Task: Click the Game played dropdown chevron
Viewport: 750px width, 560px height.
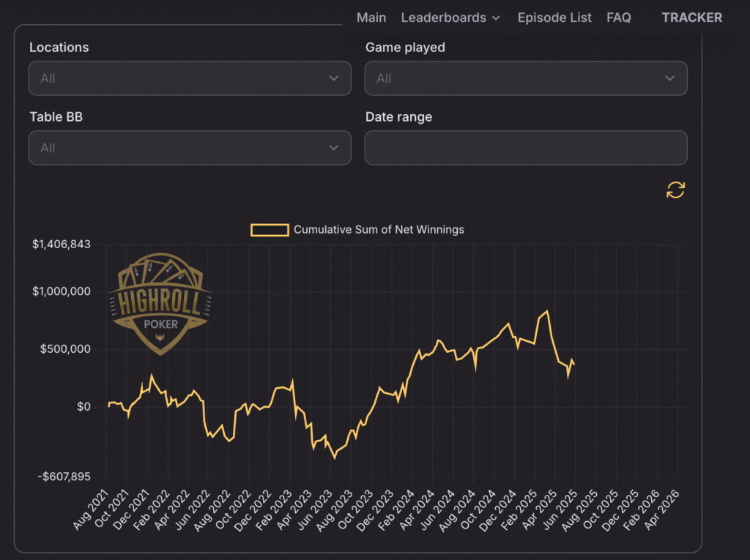Action: tap(669, 78)
